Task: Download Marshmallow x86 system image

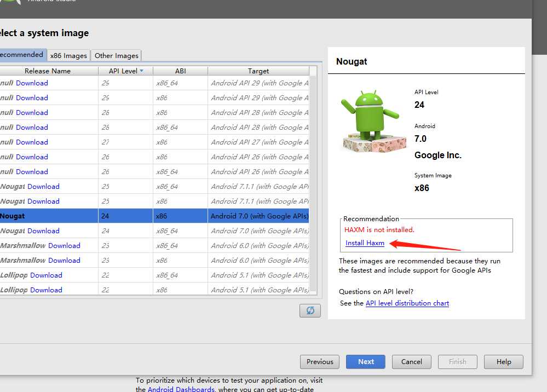Action: tap(64, 261)
